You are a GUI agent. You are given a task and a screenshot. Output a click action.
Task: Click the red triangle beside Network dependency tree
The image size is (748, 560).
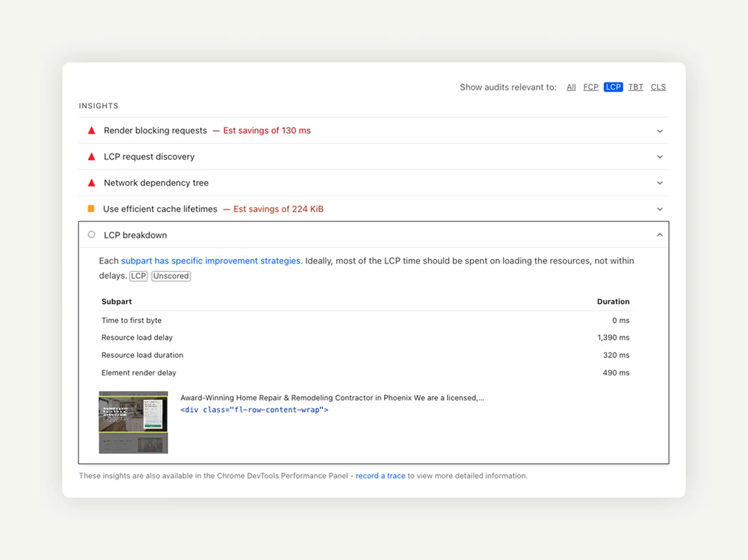pos(92,183)
